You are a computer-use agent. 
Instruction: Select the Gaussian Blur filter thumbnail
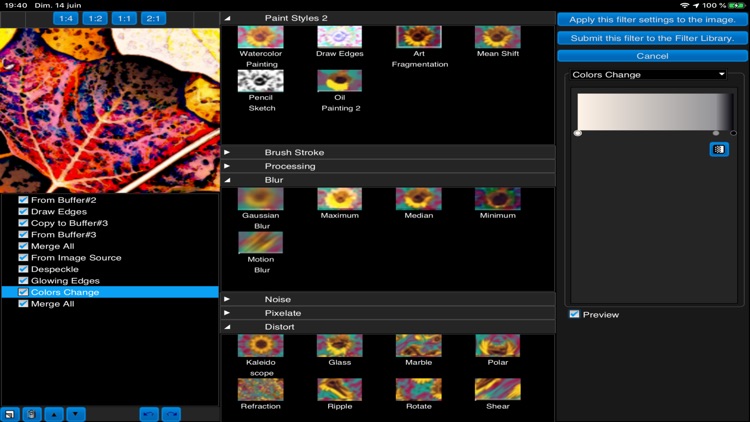(x=261, y=199)
